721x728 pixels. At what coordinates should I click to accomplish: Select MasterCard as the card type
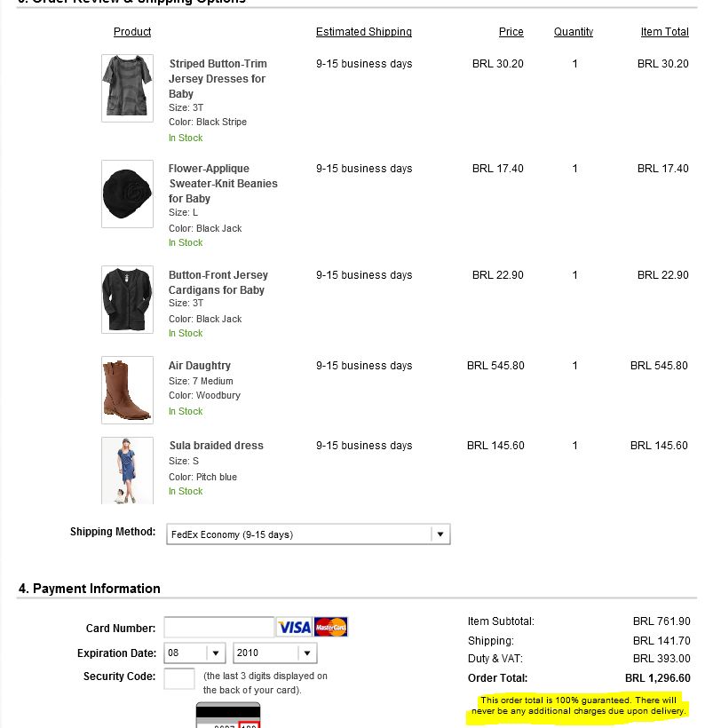click(330, 626)
